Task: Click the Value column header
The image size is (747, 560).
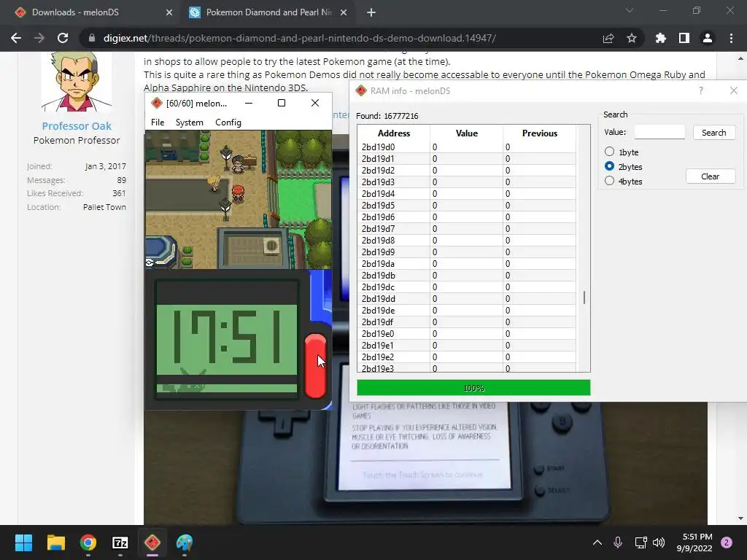Action: [466, 133]
